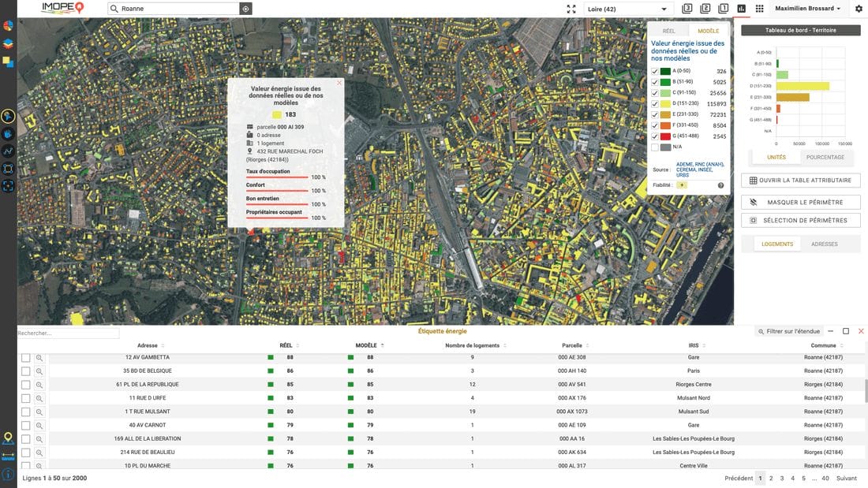This screenshot has width=868, height=488.
Task: Toggle fullscreen map view icon
Action: point(571,9)
